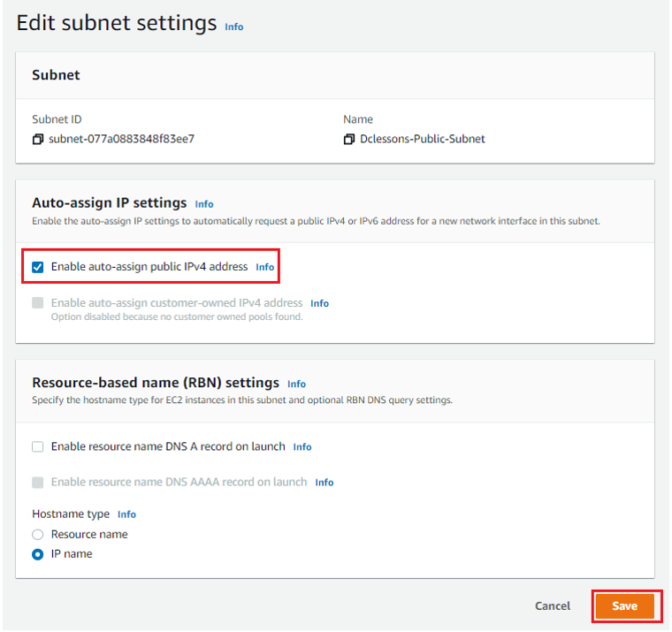The width and height of the screenshot is (672, 632).
Task: Click the Dclessons-Public-Subnet name text
Action: [x=422, y=139]
